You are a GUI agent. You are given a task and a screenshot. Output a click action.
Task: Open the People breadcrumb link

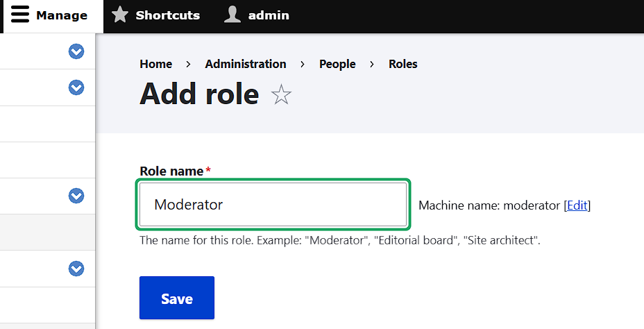(337, 64)
